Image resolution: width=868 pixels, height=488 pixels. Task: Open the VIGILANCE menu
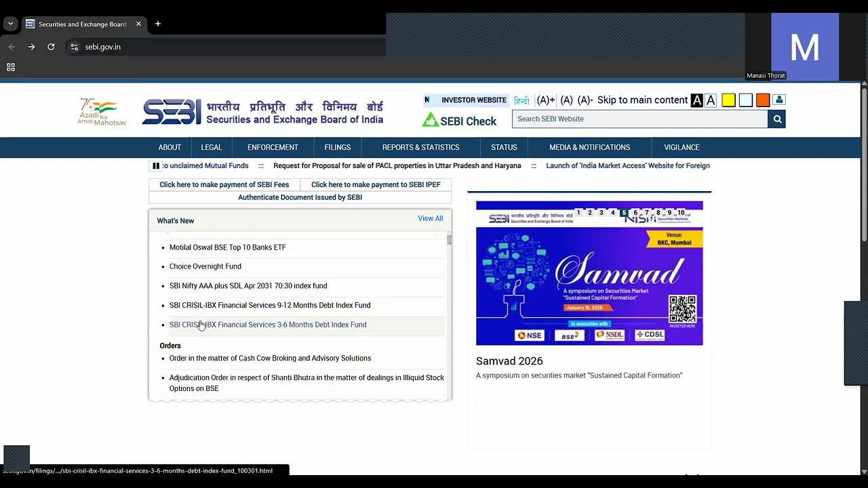682,148
